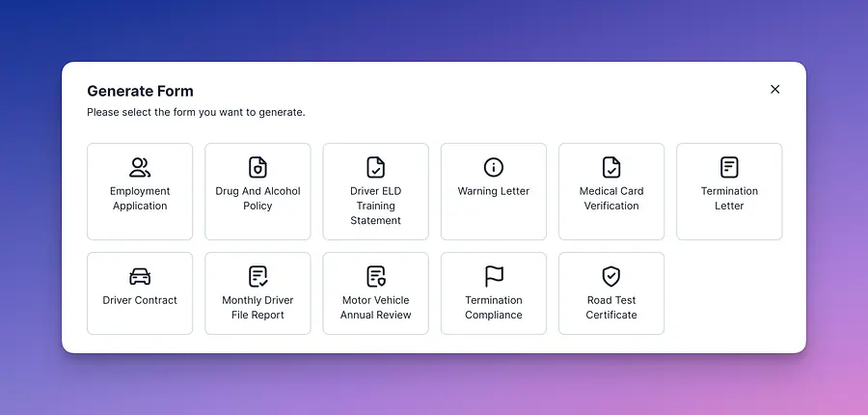The height and width of the screenshot is (415, 868).
Task: Click the shield document icon for Drug And Alcohol Policy
Action: click(x=258, y=167)
